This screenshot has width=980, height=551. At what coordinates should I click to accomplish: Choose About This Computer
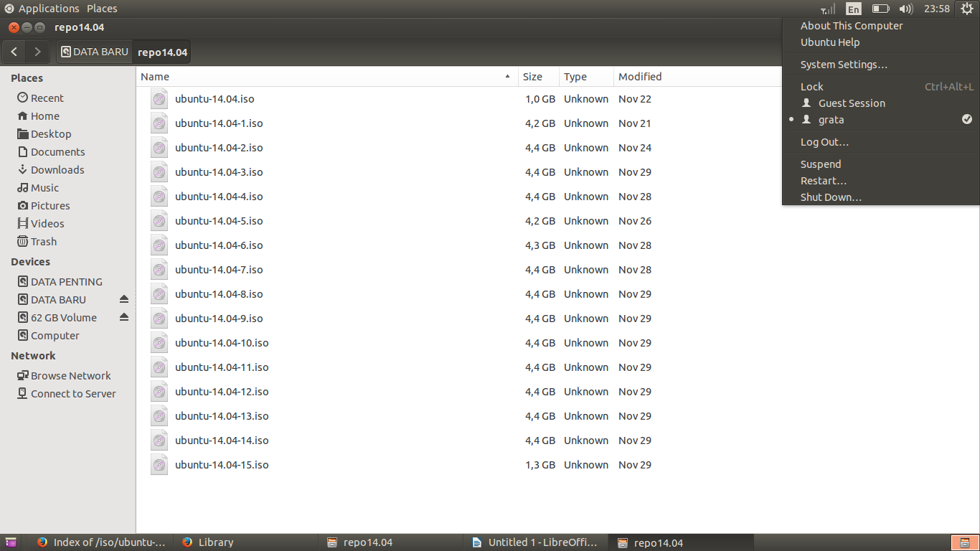point(881,26)
